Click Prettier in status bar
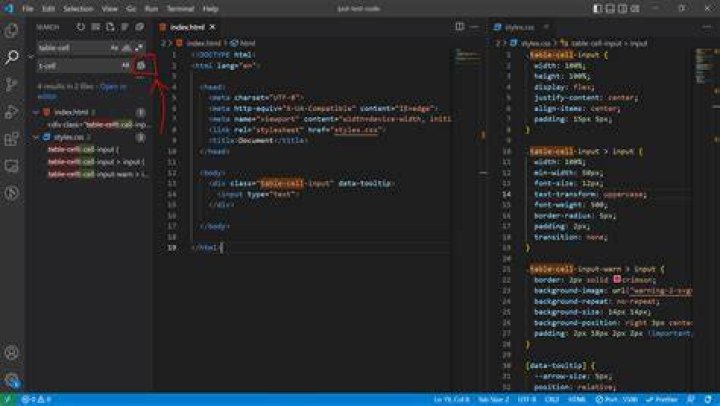The height and width of the screenshot is (406, 720). (x=662, y=400)
